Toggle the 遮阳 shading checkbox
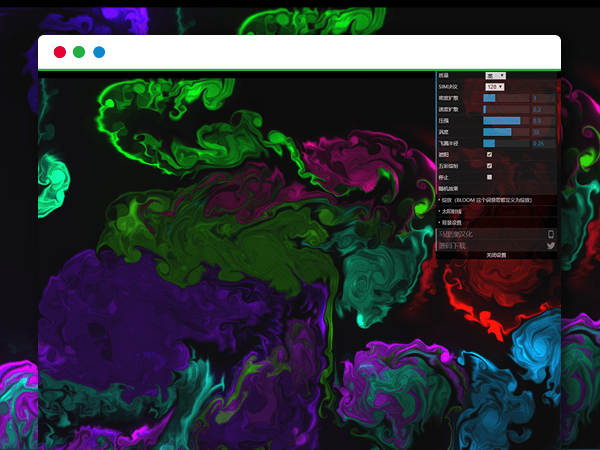The width and height of the screenshot is (600, 450). tap(489, 154)
